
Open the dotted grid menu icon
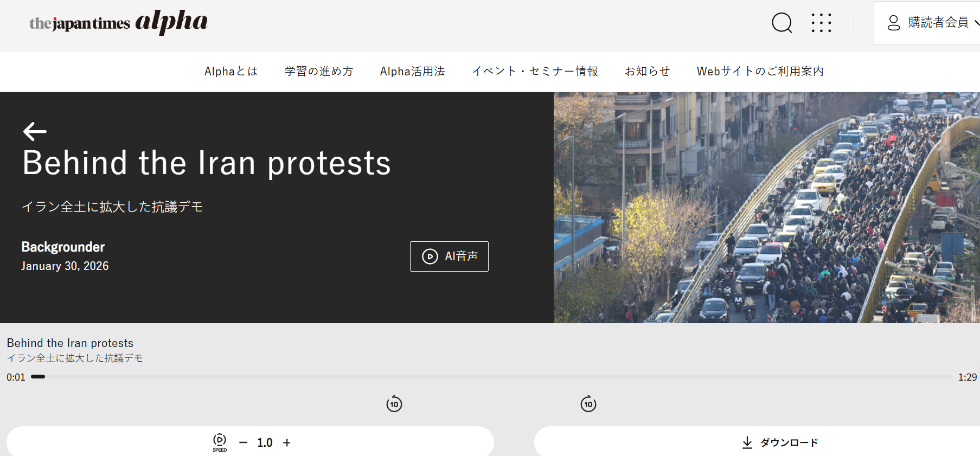coord(821,23)
